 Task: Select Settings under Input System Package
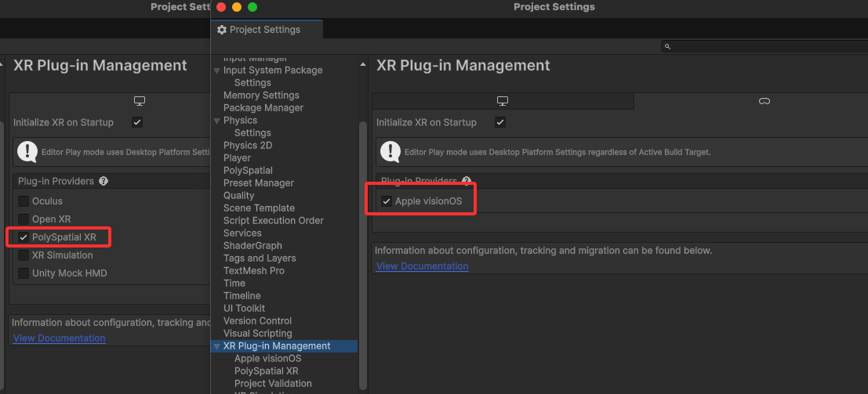tap(252, 82)
